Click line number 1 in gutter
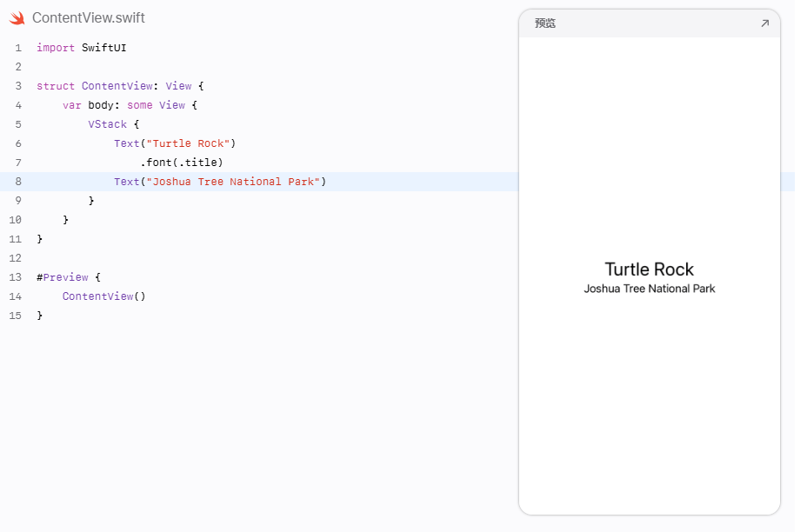This screenshot has width=807, height=532. 18,48
